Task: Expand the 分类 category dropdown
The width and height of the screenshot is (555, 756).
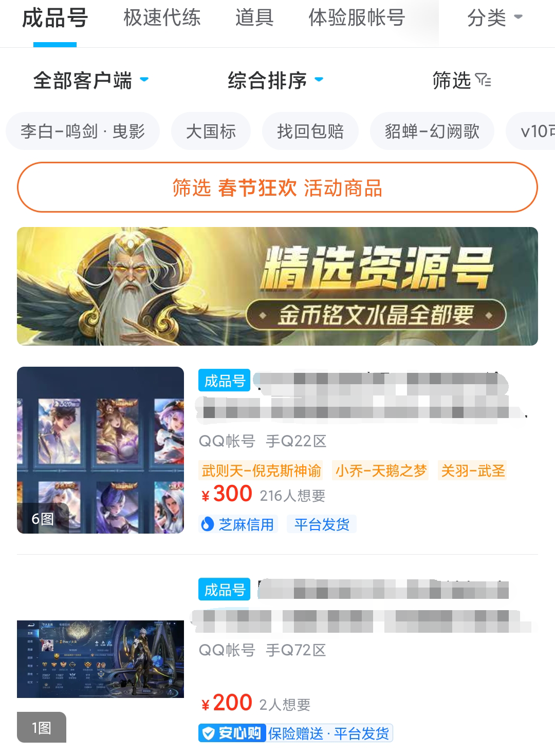Action: click(494, 18)
